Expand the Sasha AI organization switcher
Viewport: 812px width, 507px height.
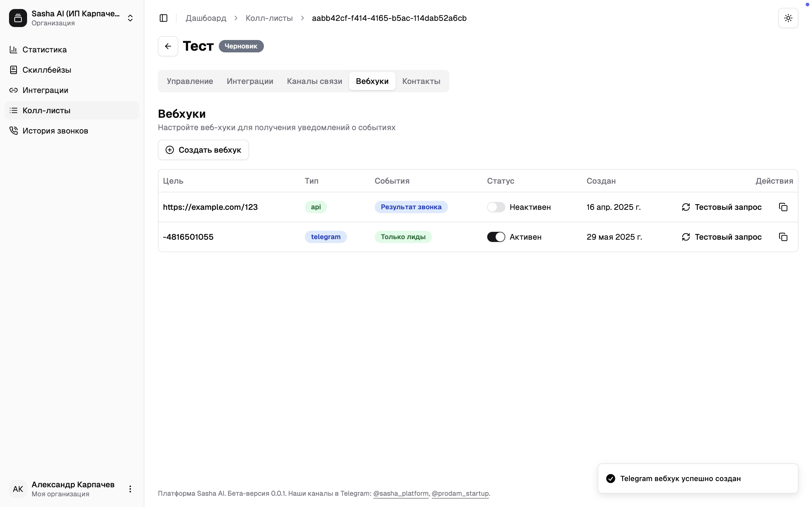point(130,18)
